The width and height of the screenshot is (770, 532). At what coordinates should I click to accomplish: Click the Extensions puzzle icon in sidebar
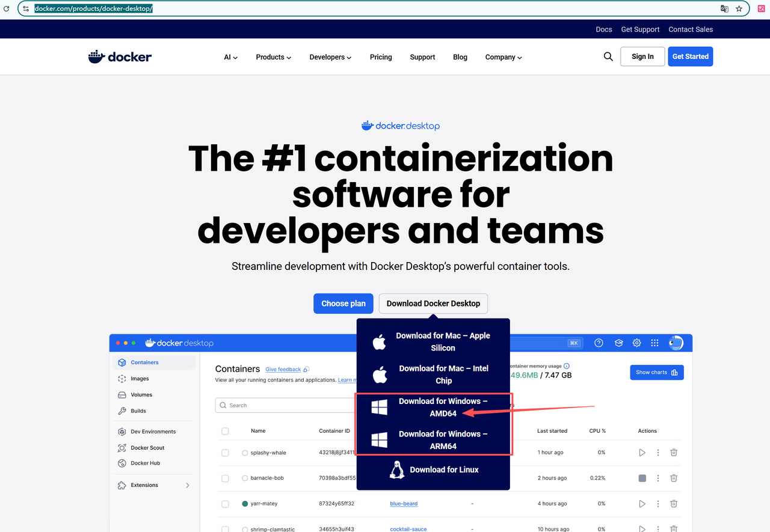click(x=122, y=485)
